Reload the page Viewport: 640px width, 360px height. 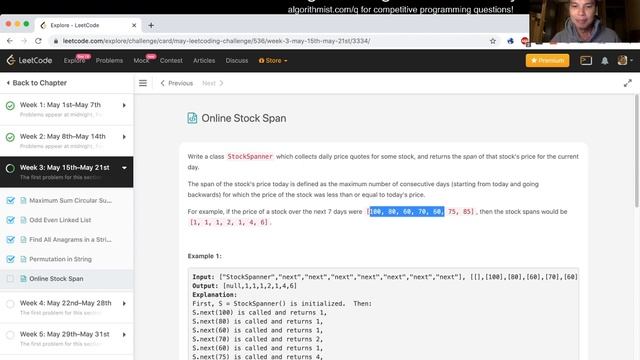[x=38, y=41]
